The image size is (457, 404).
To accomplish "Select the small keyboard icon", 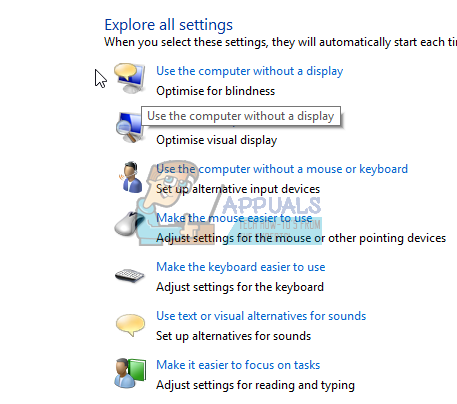I will (x=129, y=276).
